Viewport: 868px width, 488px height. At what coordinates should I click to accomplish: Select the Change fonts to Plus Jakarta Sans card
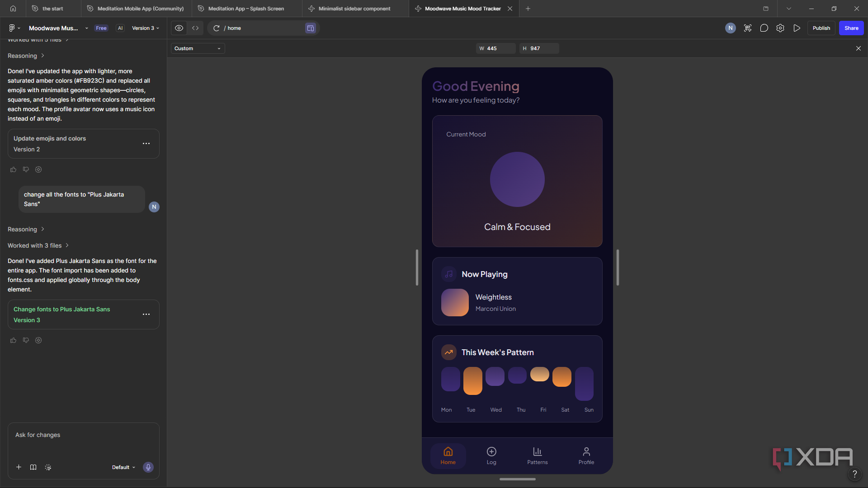(x=84, y=314)
